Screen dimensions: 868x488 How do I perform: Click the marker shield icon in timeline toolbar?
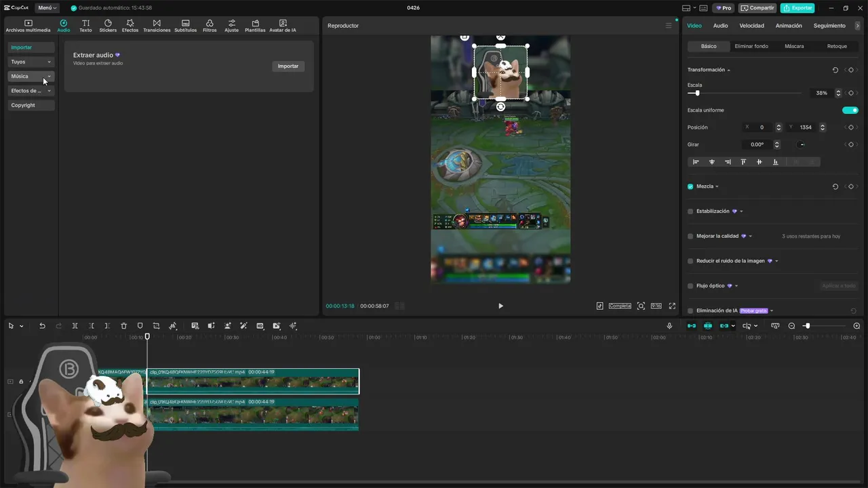click(140, 326)
